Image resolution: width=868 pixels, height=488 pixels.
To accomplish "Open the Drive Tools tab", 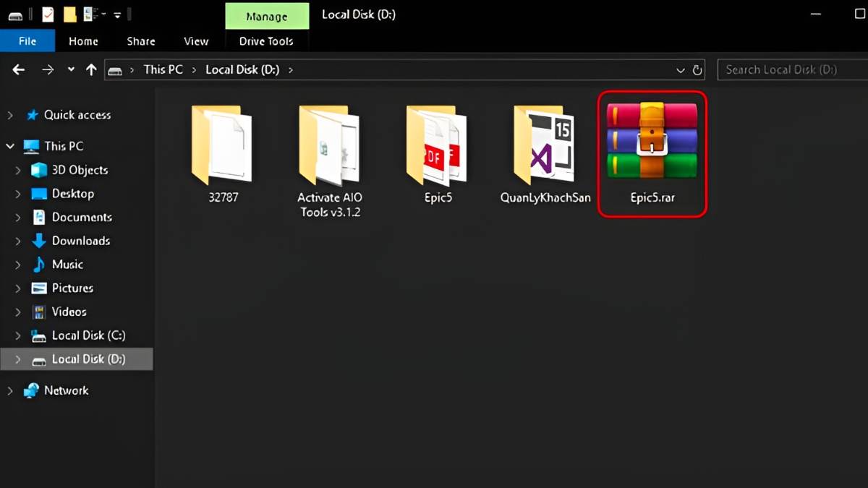I will (266, 41).
